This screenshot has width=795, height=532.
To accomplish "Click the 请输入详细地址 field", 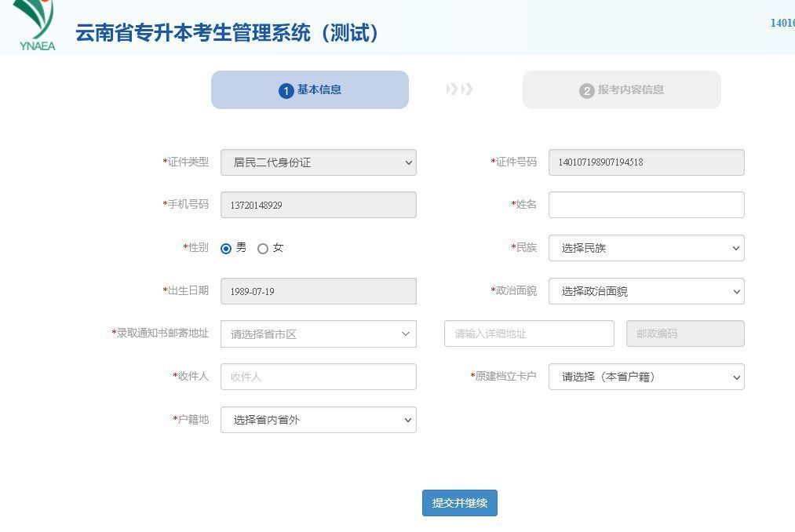I will [529, 333].
